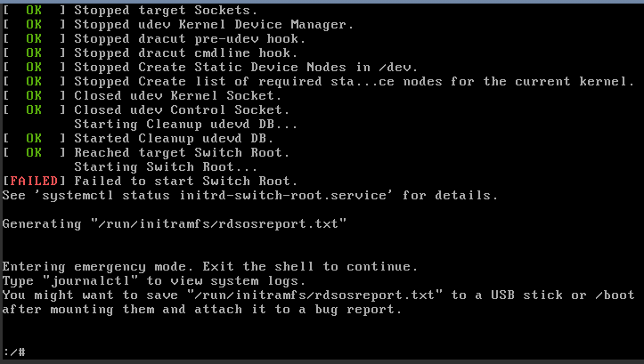Click the 'Starting Cleanup udevd DB...' line
644x364 pixels.
(185, 124)
